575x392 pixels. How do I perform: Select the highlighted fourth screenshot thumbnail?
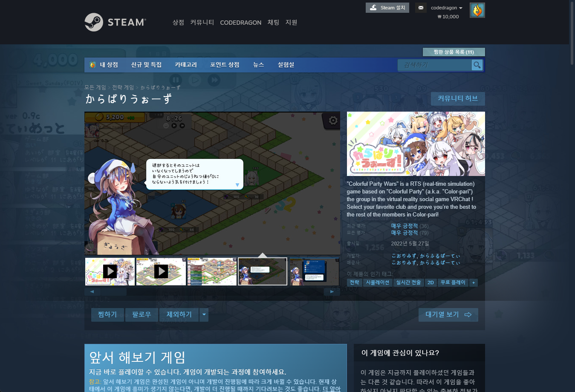263,271
